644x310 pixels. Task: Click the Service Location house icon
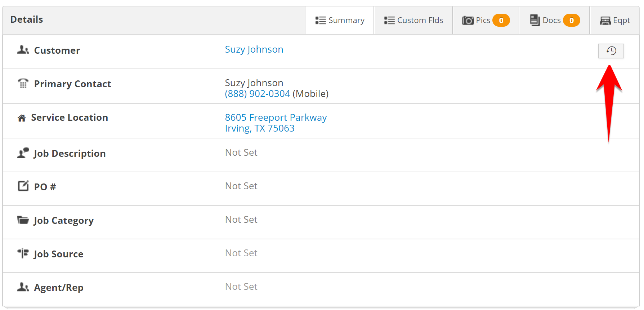pos(22,118)
